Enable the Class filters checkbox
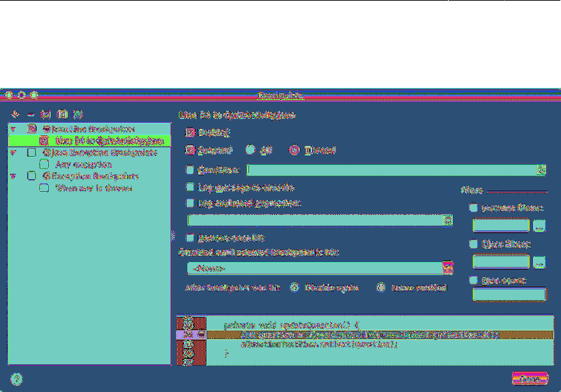 tap(473, 244)
